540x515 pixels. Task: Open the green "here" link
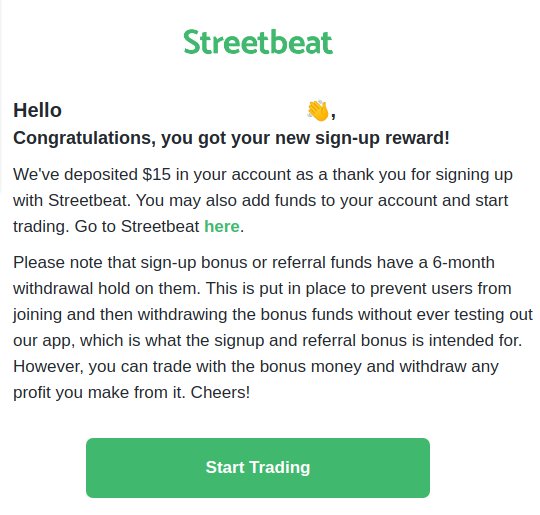click(x=222, y=226)
